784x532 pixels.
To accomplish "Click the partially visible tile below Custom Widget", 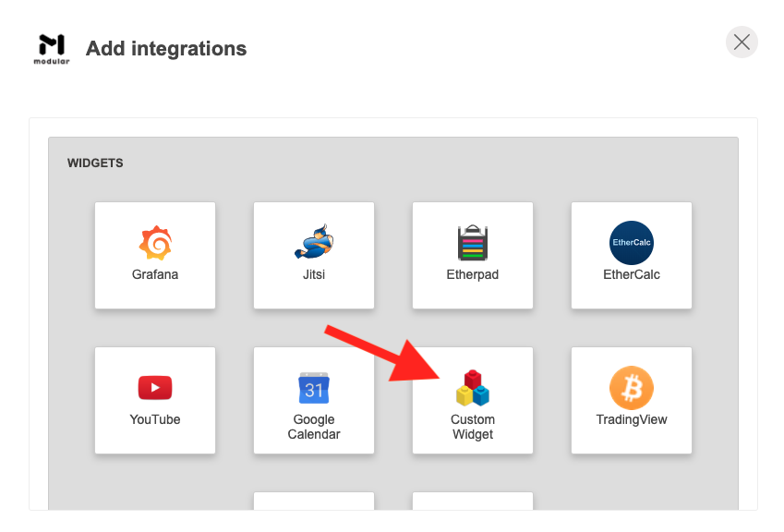I will (473, 501).
